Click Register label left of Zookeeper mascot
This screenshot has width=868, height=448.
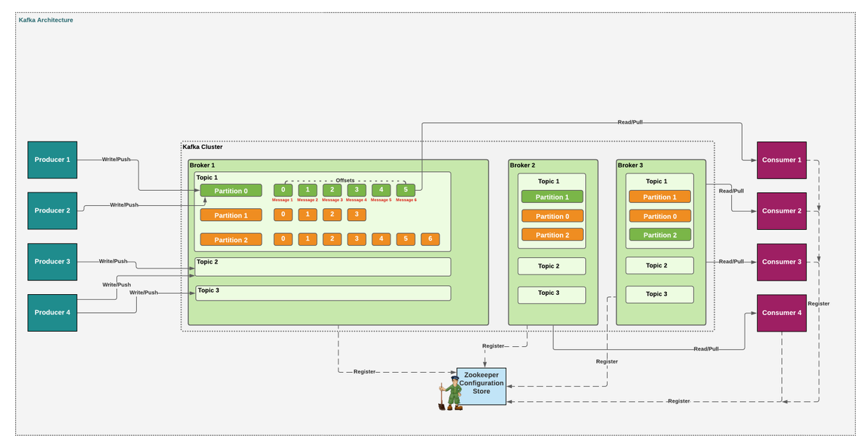point(365,371)
